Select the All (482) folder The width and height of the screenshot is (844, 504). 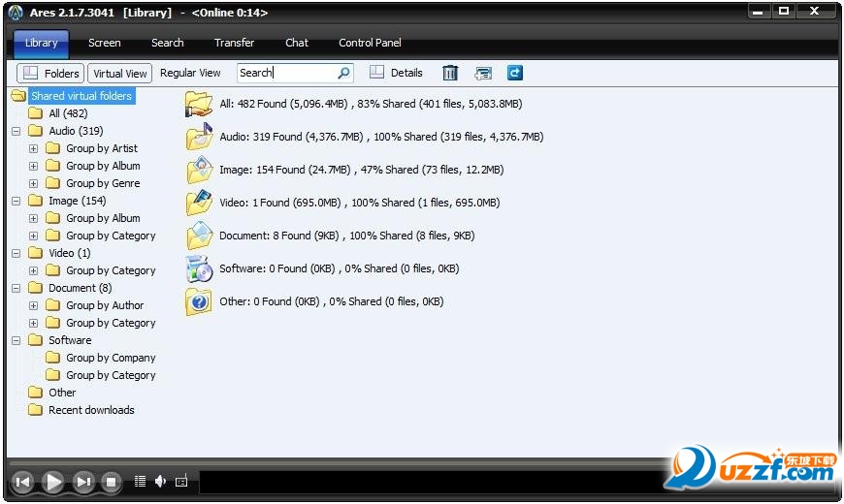(x=68, y=113)
